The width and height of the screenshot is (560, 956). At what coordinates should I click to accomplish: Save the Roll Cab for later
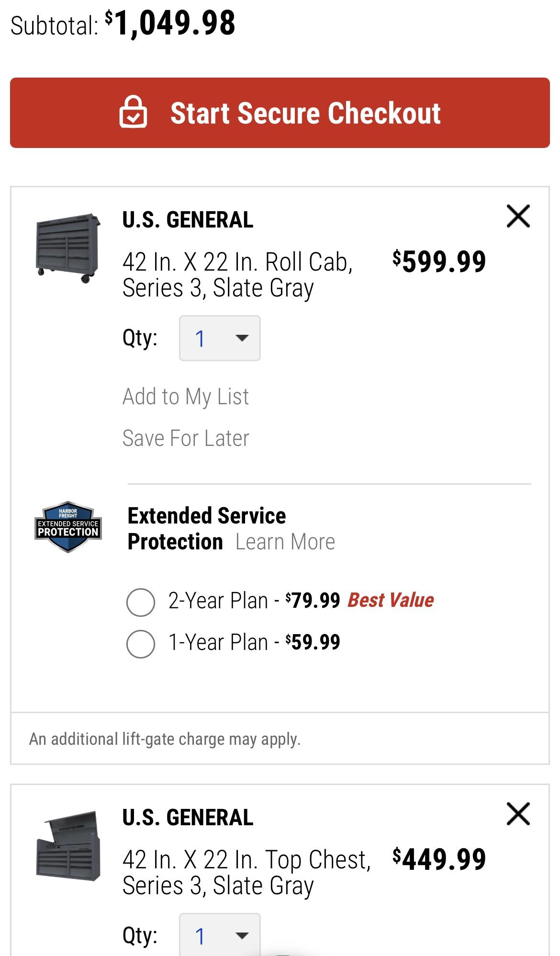(x=186, y=437)
